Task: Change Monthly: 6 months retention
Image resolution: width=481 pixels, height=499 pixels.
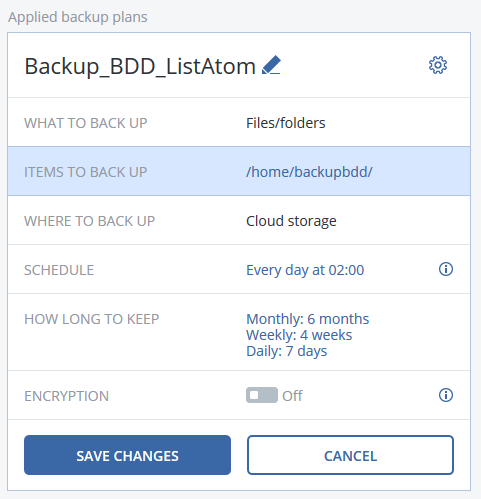Action: (307, 319)
